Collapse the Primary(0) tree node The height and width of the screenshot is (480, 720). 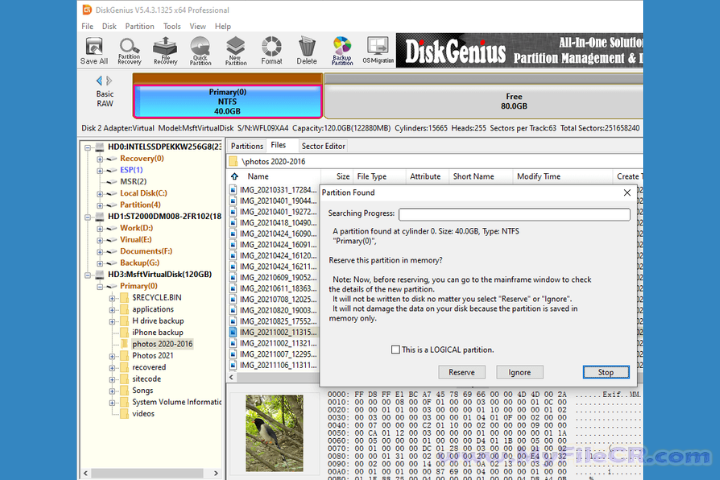pyautogui.click(x=100, y=287)
